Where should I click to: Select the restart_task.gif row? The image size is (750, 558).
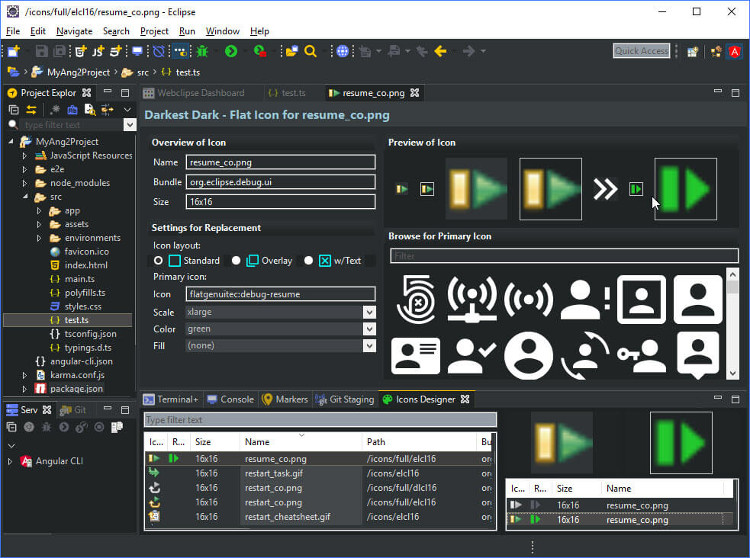[319, 473]
